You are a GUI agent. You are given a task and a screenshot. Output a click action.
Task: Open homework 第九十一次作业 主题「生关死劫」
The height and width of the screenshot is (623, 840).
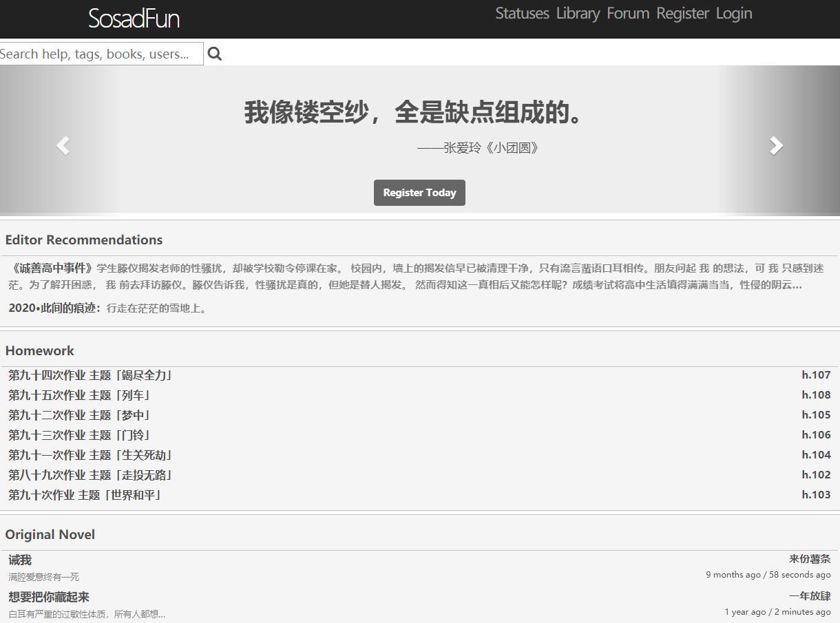[x=90, y=455]
